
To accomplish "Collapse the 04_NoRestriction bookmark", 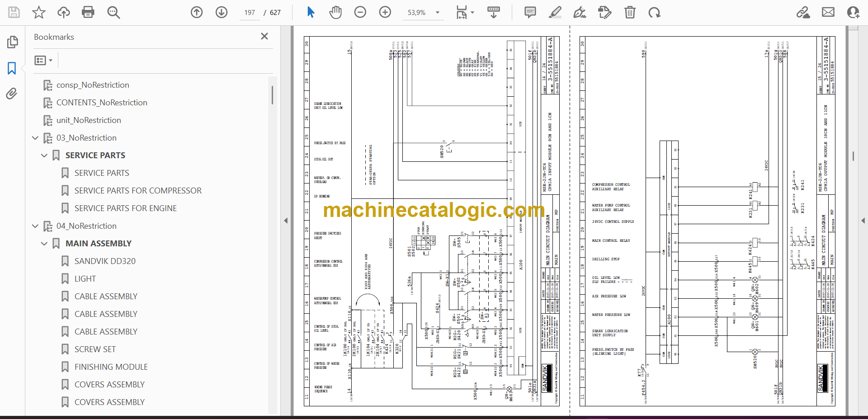I will [35, 226].
